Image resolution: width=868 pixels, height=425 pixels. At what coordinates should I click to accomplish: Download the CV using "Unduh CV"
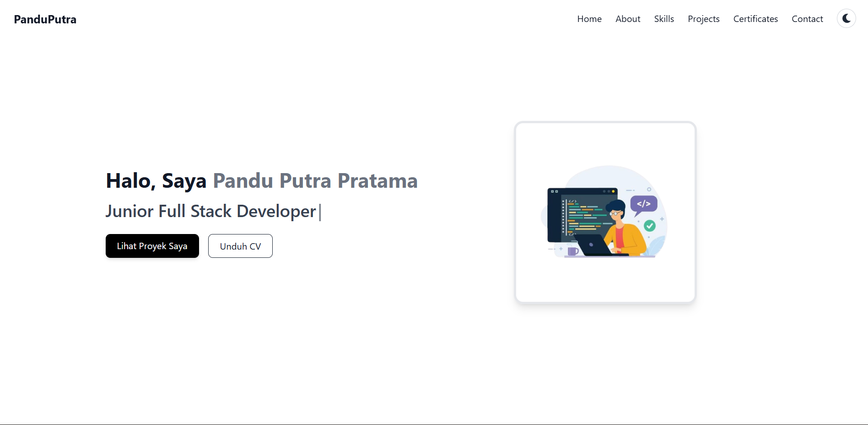pos(240,246)
